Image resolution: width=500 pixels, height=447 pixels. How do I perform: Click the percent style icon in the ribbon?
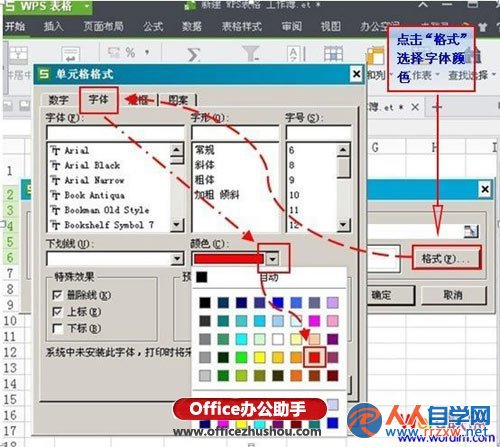pyautogui.click(x=130, y=52)
